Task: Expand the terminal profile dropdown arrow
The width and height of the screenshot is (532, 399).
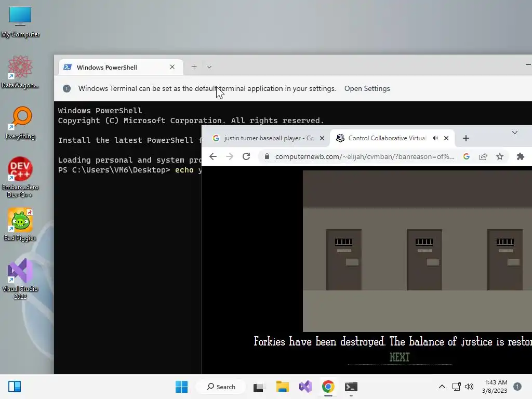Action: pyautogui.click(x=209, y=67)
